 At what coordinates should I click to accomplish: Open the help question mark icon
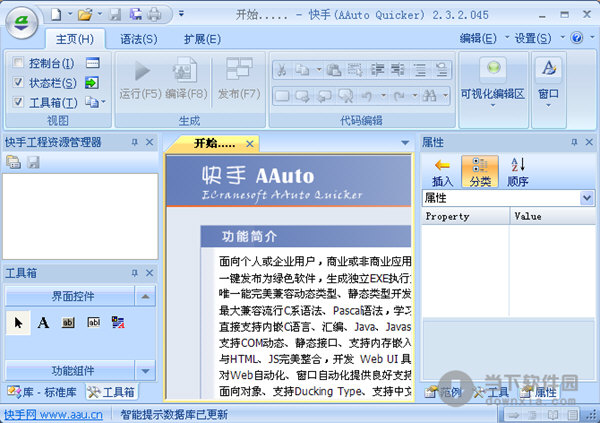tap(577, 38)
